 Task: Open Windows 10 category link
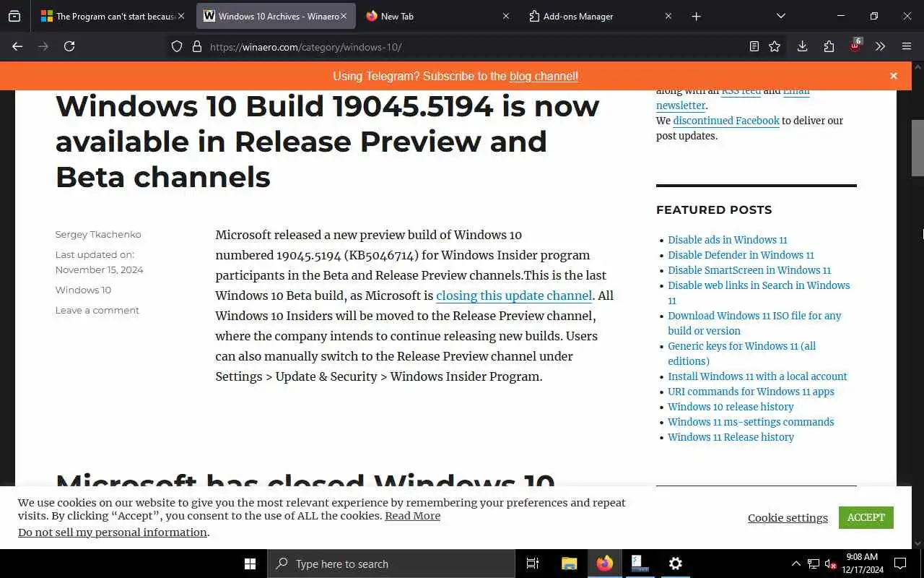click(83, 290)
